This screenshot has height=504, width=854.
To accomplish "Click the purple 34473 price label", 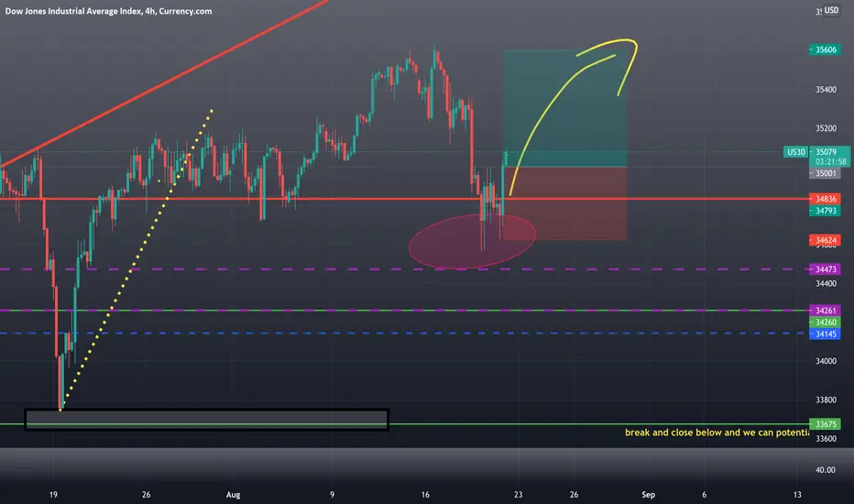I will click(x=825, y=269).
